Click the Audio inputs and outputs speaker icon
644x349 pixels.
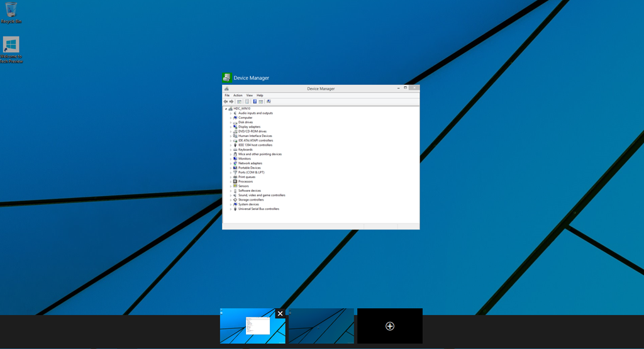pyautogui.click(x=235, y=113)
